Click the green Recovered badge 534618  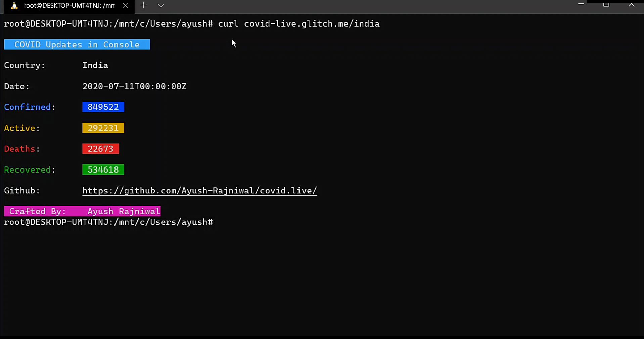103,169
